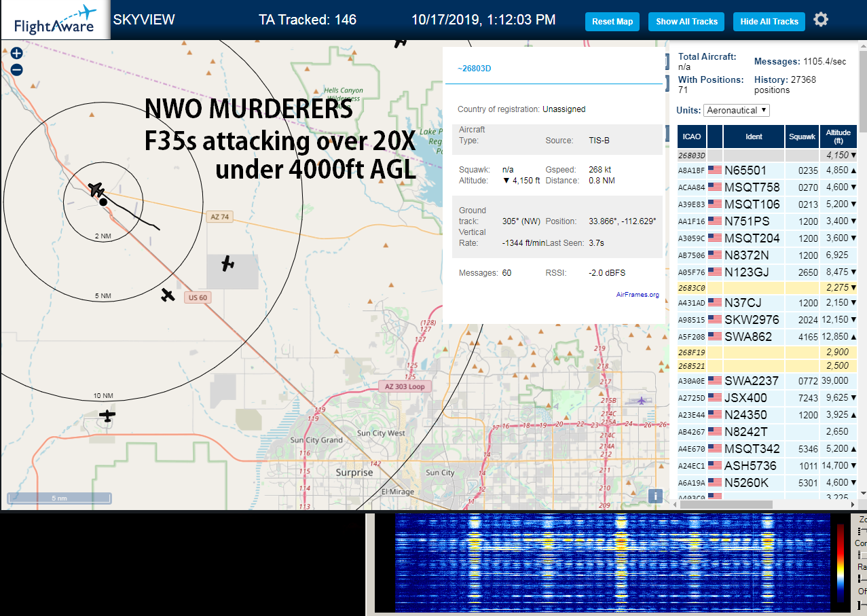Sort the table by the Squawk column
The width and height of the screenshot is (867, 616).
(802, 137)
